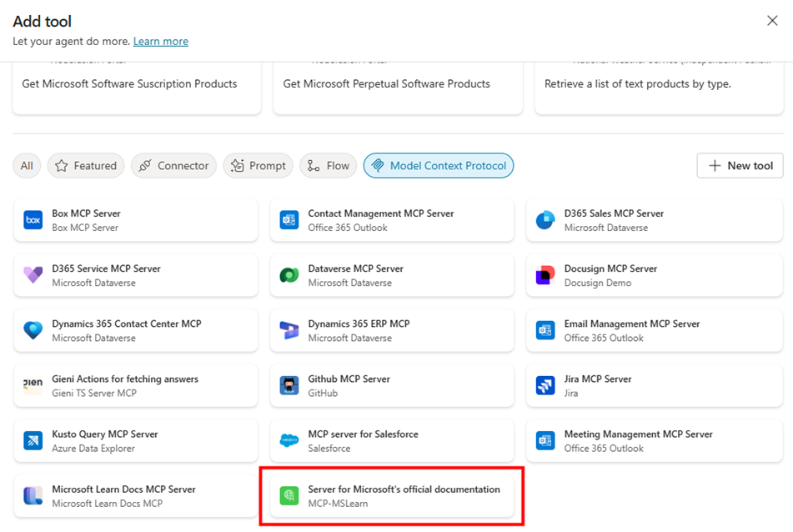793x532 pixels.
Task: Click the MCP-MSLearn subtitle text
Action: pos(339,503)
